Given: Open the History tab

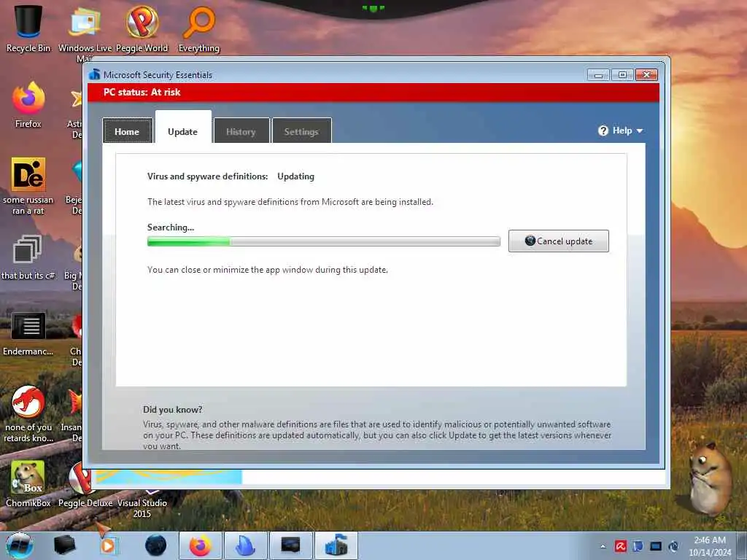Looking at the screenshot, I should pos(241,131).
